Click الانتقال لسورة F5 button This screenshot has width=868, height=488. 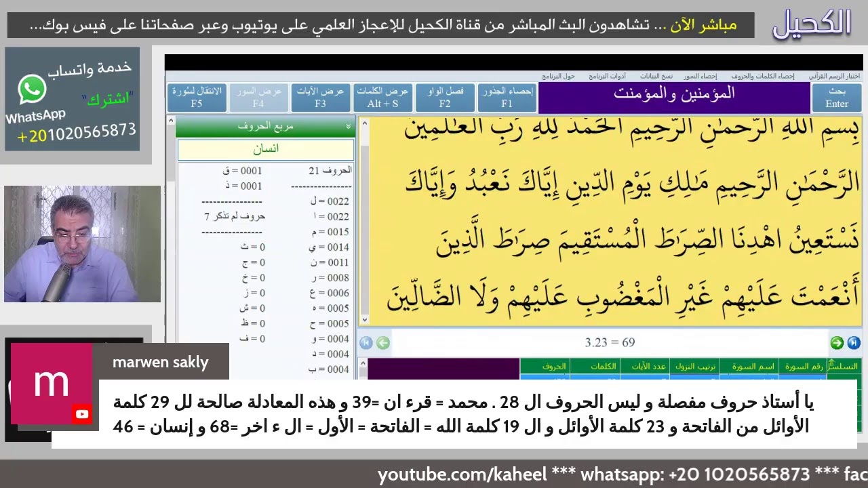(197, 98)
